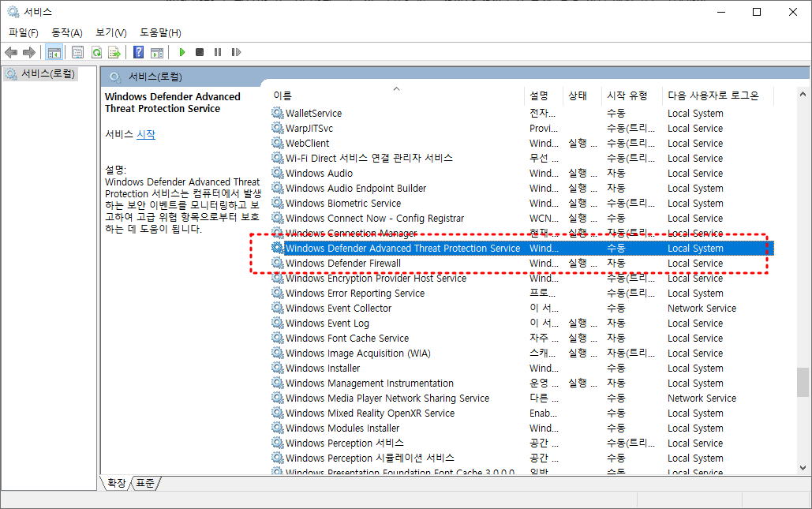Select Windows Connect Now - Config Registrar

(x=522, y=218)
